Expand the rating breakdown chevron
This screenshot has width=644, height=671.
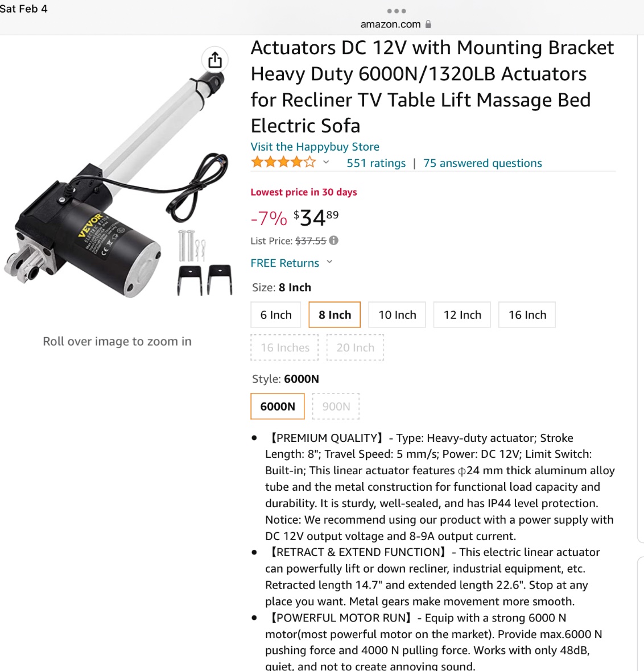pyautogui.click(x=326, y=162)
